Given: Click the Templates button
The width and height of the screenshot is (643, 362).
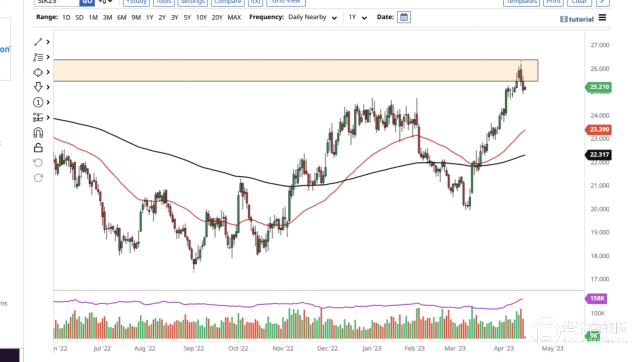Looking at the screenshot, I should click(x=521, y=2).
